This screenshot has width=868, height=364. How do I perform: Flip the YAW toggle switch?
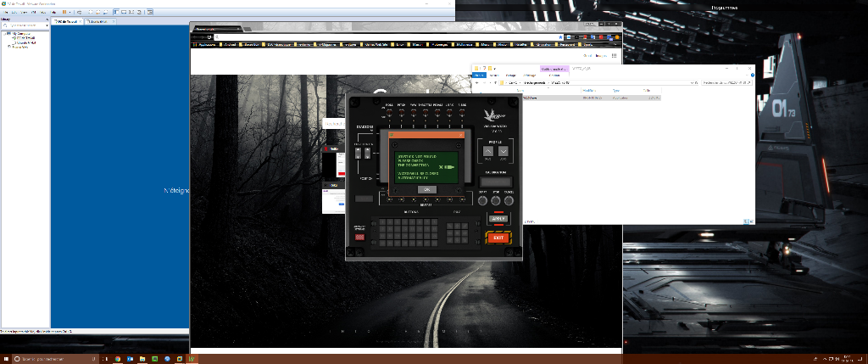(x=413, y=113)
